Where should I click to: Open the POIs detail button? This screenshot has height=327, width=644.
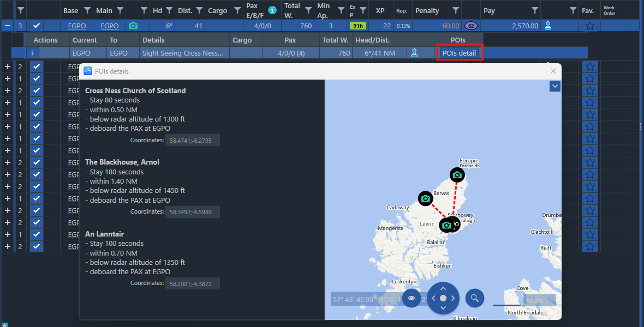459,53
